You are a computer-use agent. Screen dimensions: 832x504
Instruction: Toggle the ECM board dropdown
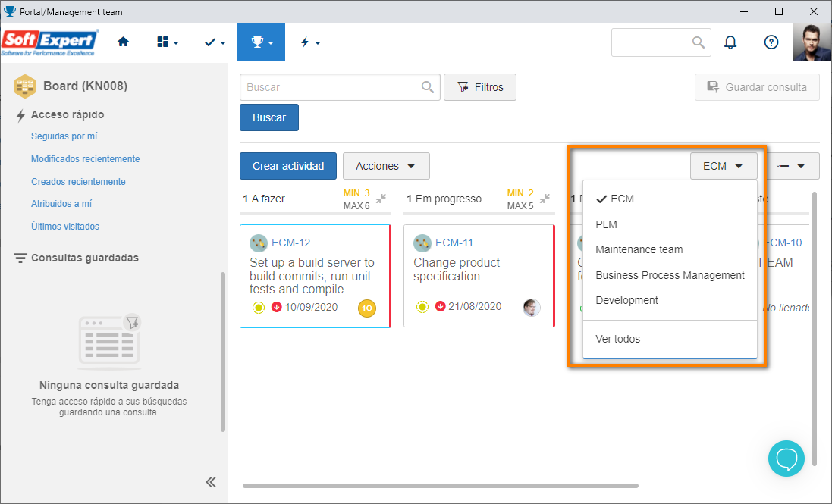(724, 166)
